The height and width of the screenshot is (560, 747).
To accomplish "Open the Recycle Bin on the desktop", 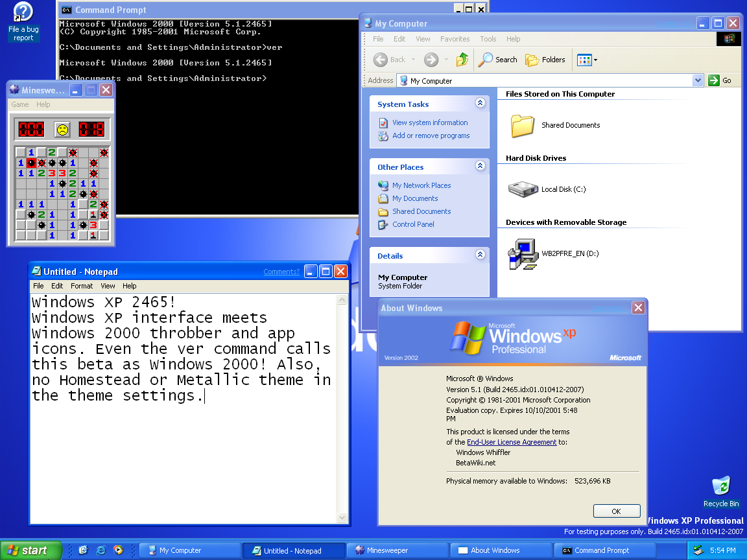I will click(x=721, y=491).
